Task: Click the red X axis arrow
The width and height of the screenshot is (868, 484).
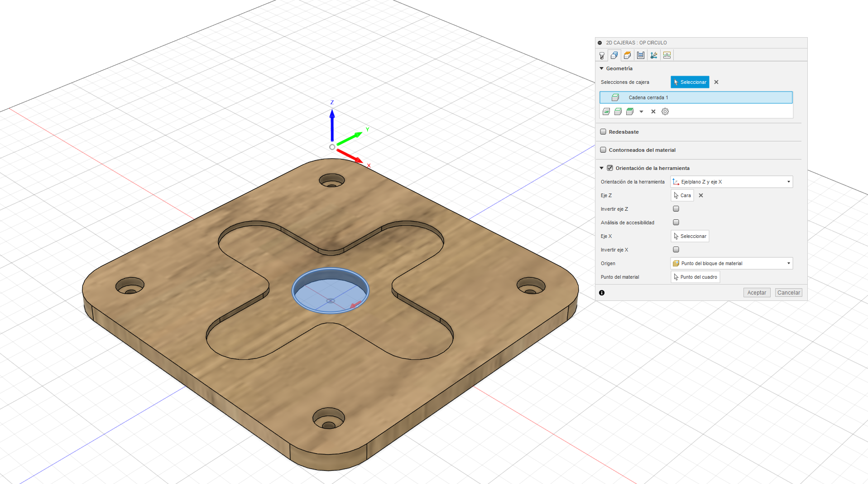Action: pyautogui.click(x=350, y=156)
